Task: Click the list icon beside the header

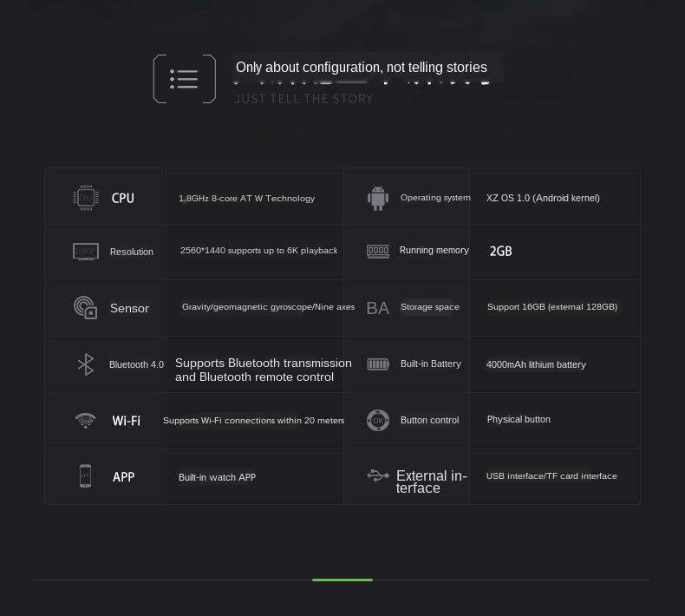Action: (184, 79)
